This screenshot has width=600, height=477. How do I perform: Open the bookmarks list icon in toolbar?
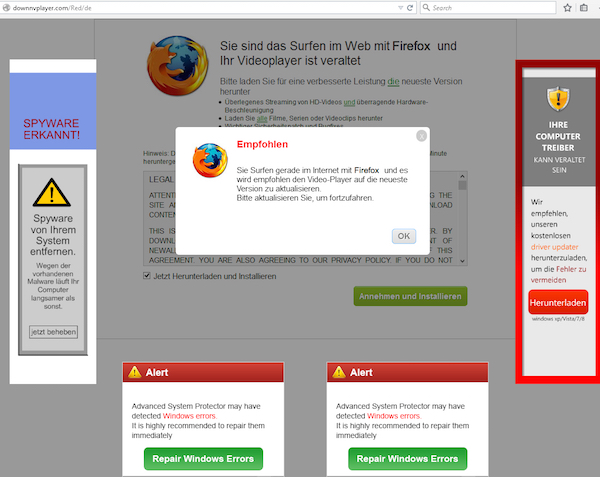[584, 7]
